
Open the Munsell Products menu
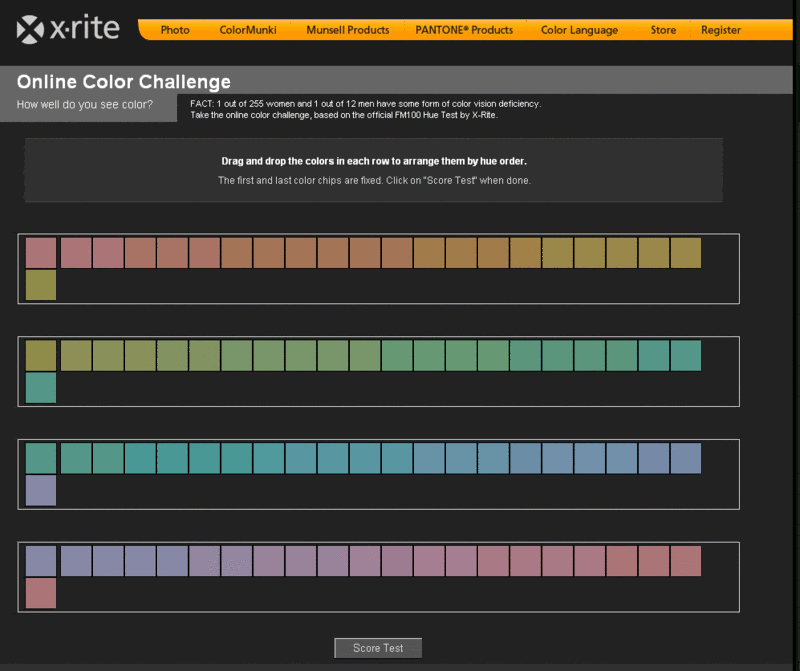[x=347, y=30]
